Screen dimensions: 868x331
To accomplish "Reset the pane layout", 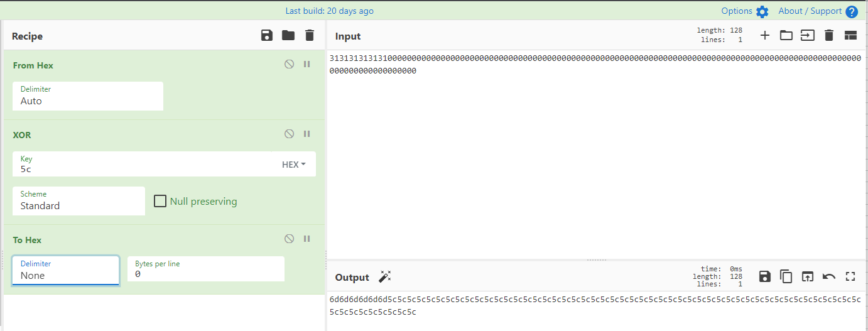I will click(850, 36).
